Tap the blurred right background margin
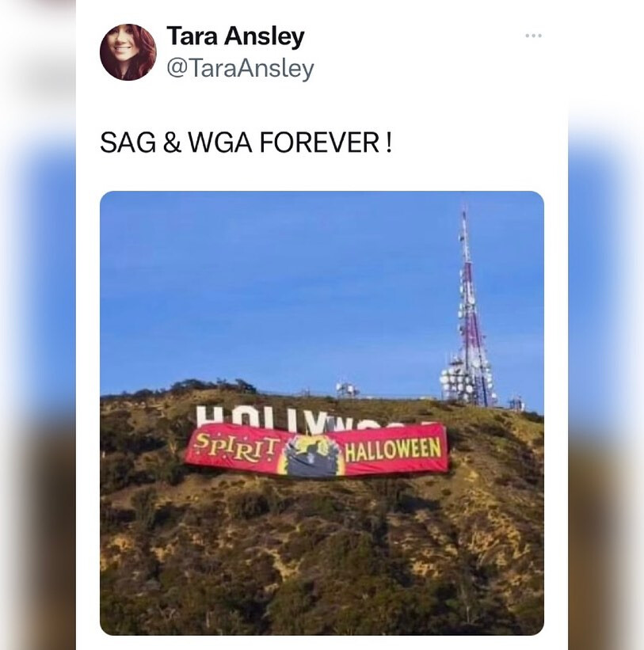Viewport: 644px width, 650px height. (x=606, y=325)
